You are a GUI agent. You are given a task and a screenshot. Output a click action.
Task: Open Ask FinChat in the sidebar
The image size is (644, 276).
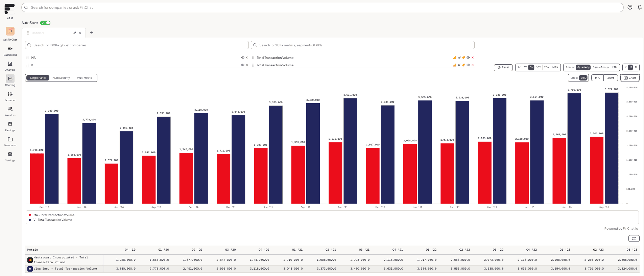click(x=10, y=31)
